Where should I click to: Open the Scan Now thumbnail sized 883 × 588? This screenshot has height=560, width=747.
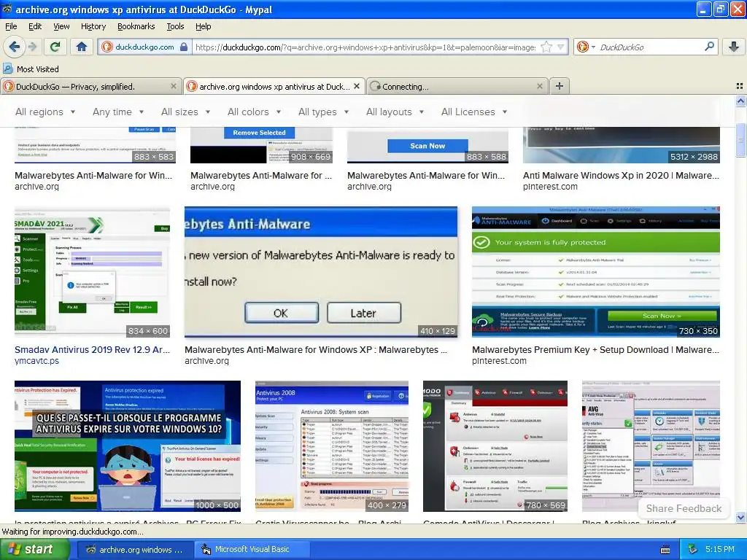427,145
